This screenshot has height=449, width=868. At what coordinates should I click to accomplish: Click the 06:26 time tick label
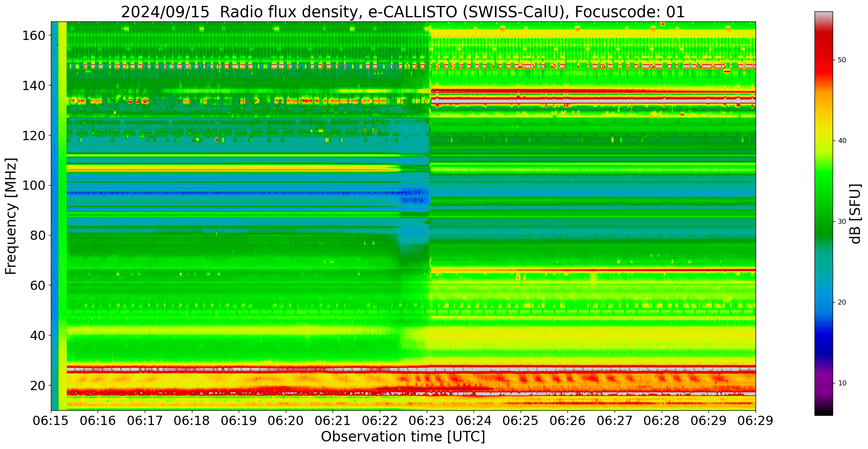pyautogui.click(x=567, y=420)
